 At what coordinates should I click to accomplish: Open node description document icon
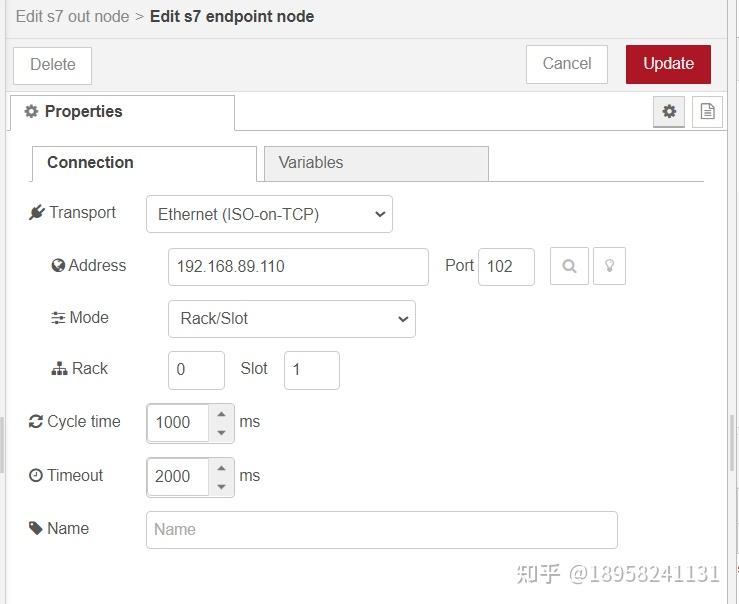pos(707,112)
